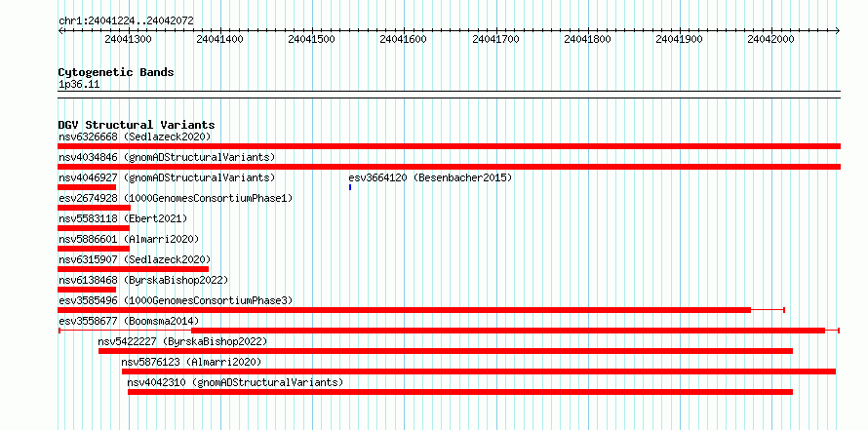Click the 24042000 ruler position

pos(770,39)
